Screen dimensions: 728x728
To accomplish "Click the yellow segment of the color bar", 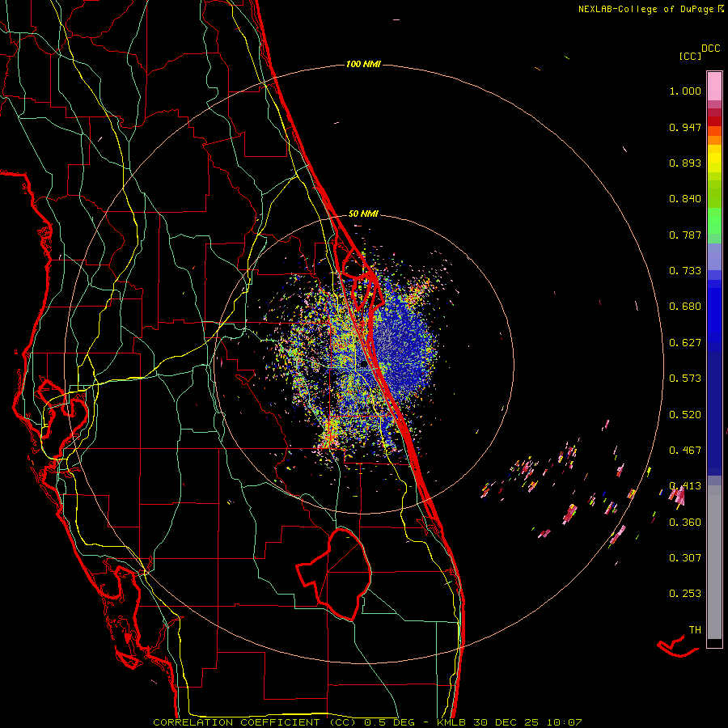I will (714, 159).
